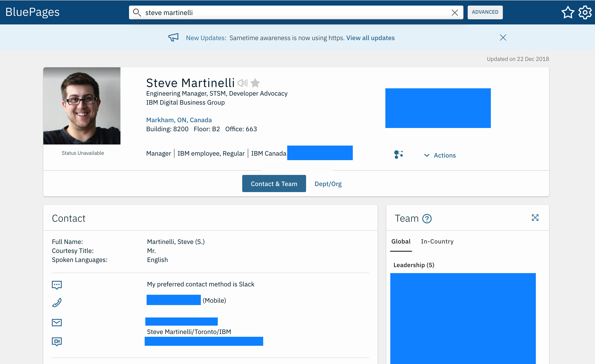Open the favorites star in header
Viewport: 595px width, 364px height.
click(568, 12)
